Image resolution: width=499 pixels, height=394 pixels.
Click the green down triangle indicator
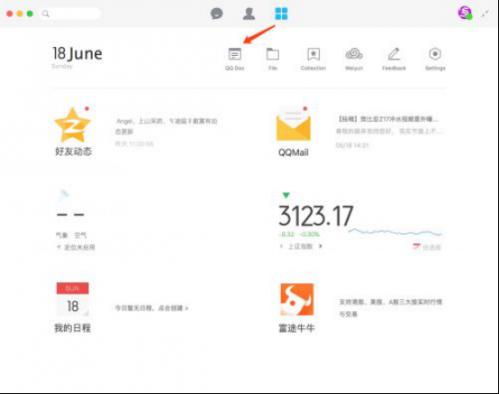tap(286, 195)
